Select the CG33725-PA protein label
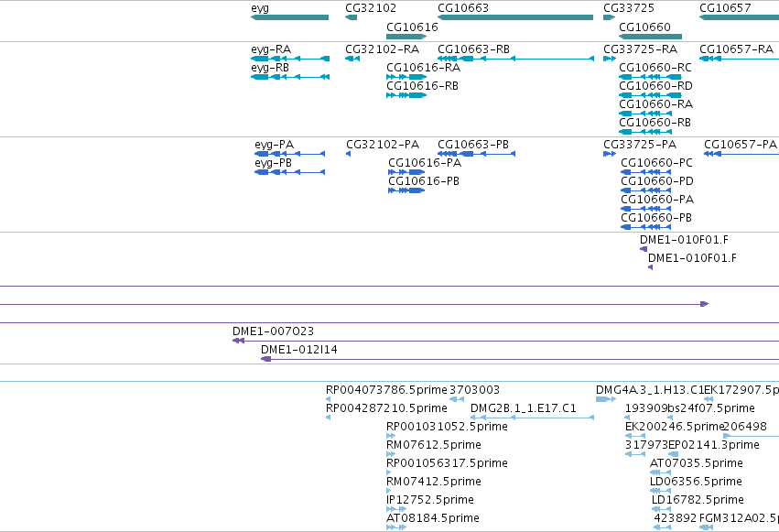Screen dimensions: 779x532 tap(640, 145)
